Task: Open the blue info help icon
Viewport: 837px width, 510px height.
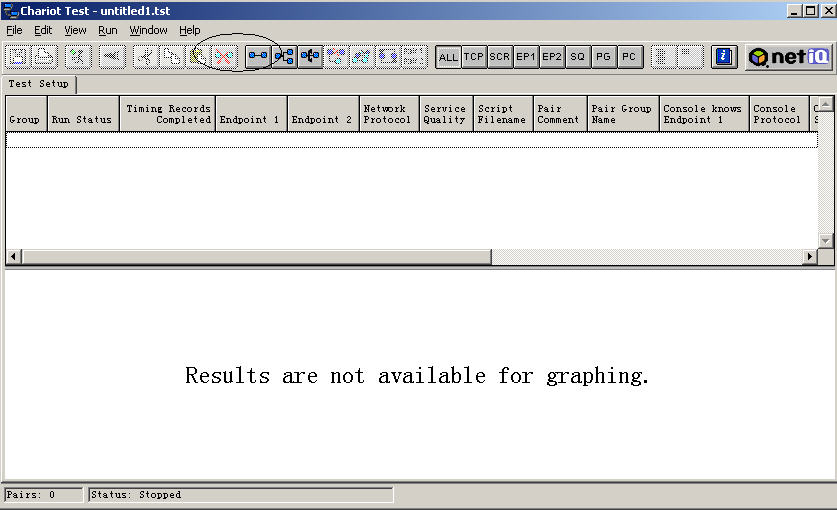Action: click(x=724, y=57)
